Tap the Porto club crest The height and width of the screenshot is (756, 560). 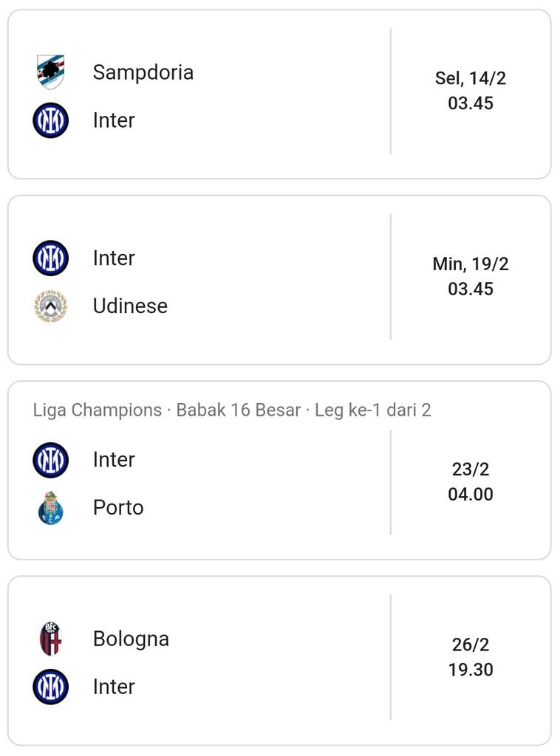click(50, 508)
